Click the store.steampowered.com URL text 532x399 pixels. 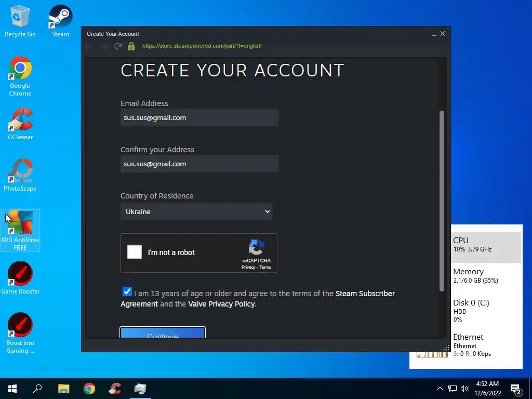pos(202,46)
